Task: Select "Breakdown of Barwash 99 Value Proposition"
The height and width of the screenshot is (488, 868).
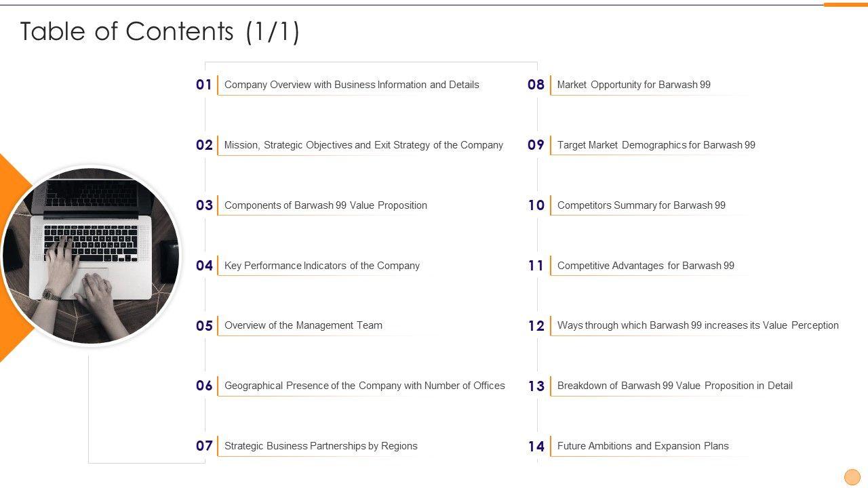Action: (x=675, y=386)
